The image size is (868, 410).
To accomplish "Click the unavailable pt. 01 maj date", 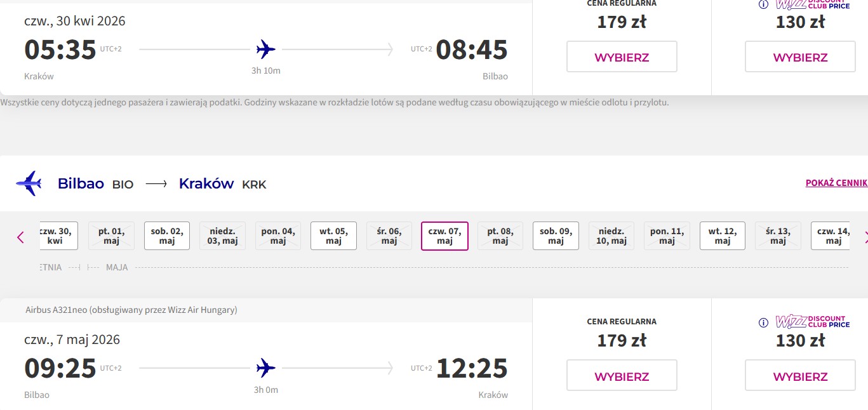I will pyautogui.click(x=111, y=236).
